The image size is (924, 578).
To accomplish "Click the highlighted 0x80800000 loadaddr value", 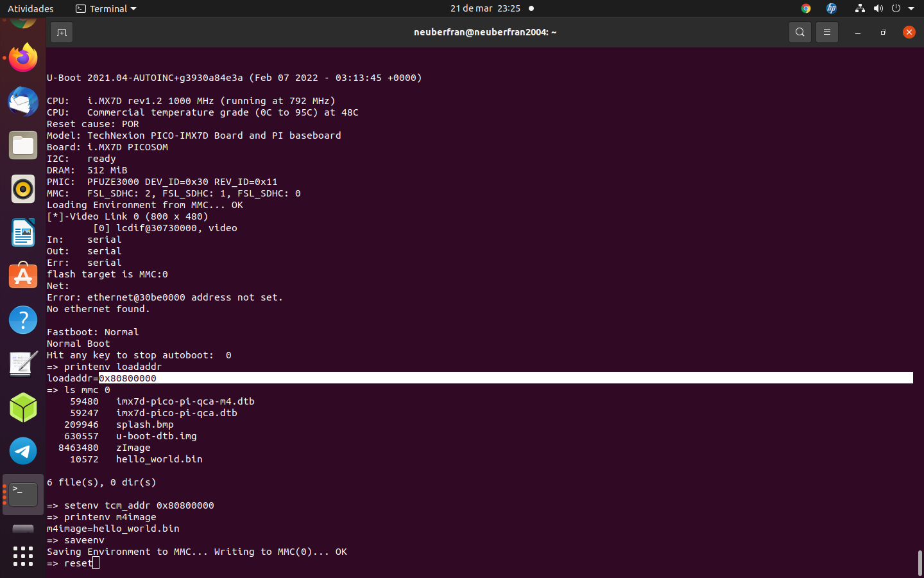I will click(128, 378).
